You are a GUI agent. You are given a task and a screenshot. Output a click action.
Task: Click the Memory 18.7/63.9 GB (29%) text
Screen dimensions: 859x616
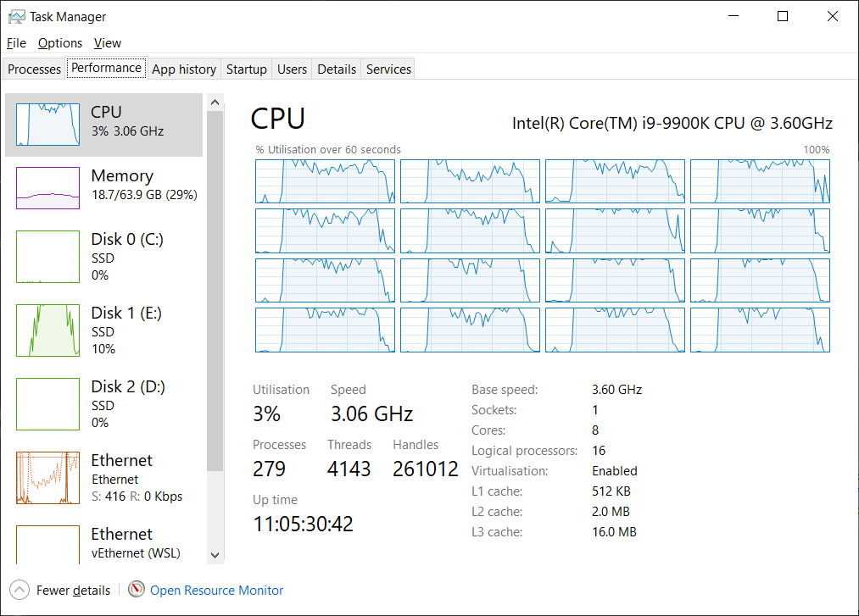click(x=145, y=194)
